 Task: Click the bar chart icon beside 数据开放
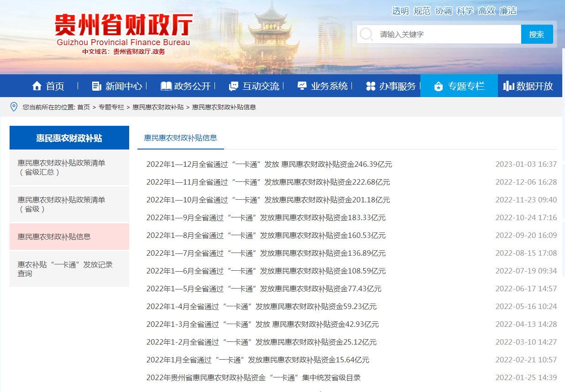pyautogui.click(x=508, y=86)
